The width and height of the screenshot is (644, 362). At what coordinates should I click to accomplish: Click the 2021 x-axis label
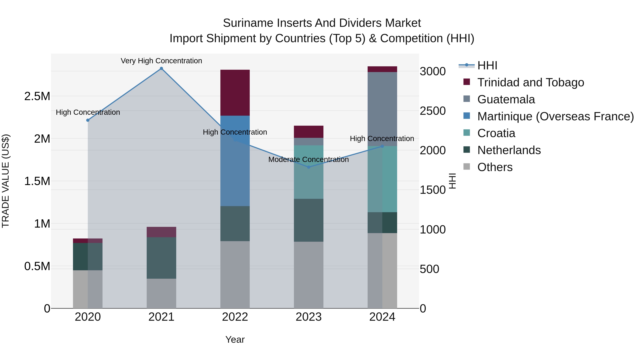click(x=161, y=317)
